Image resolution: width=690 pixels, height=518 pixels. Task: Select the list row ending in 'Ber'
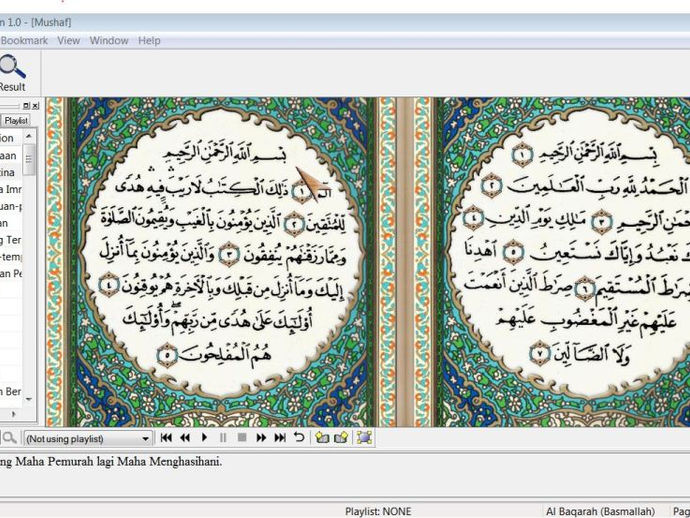(11, 391)
